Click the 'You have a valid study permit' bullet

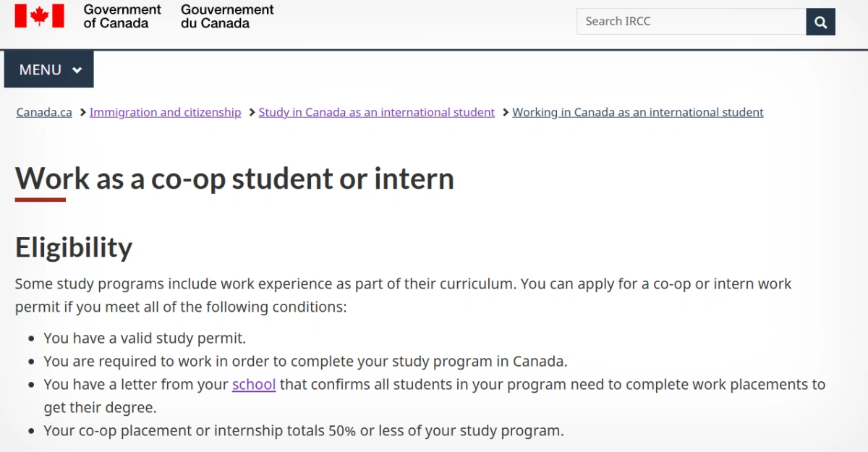point(145,338)
